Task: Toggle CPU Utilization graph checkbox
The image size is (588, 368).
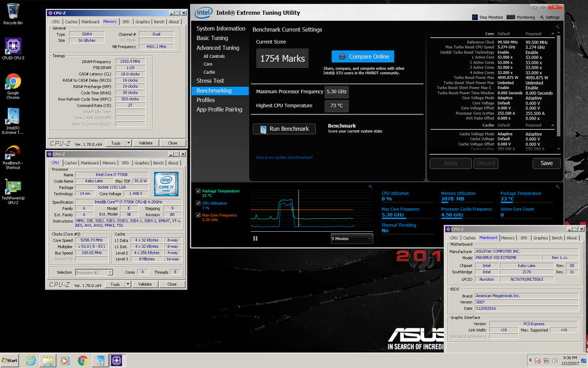Action: (x=198, y=203)
